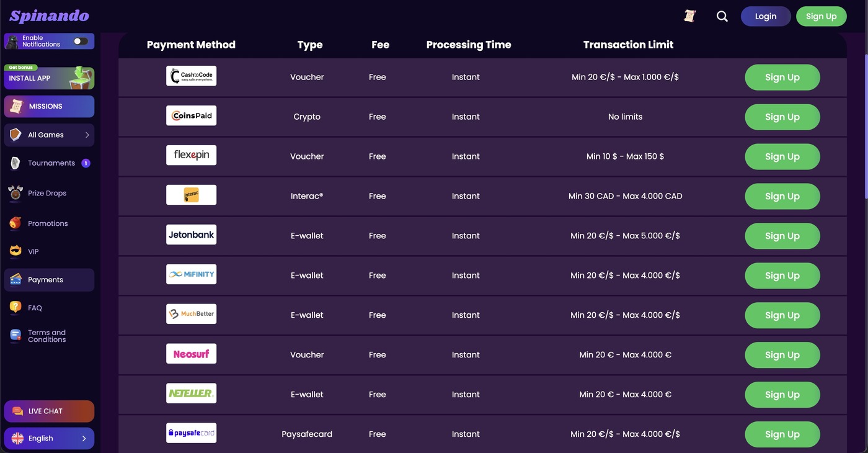Open the Tournaments menu item
The width and height of the screenshot is (868, 453).
coord(49,163)
